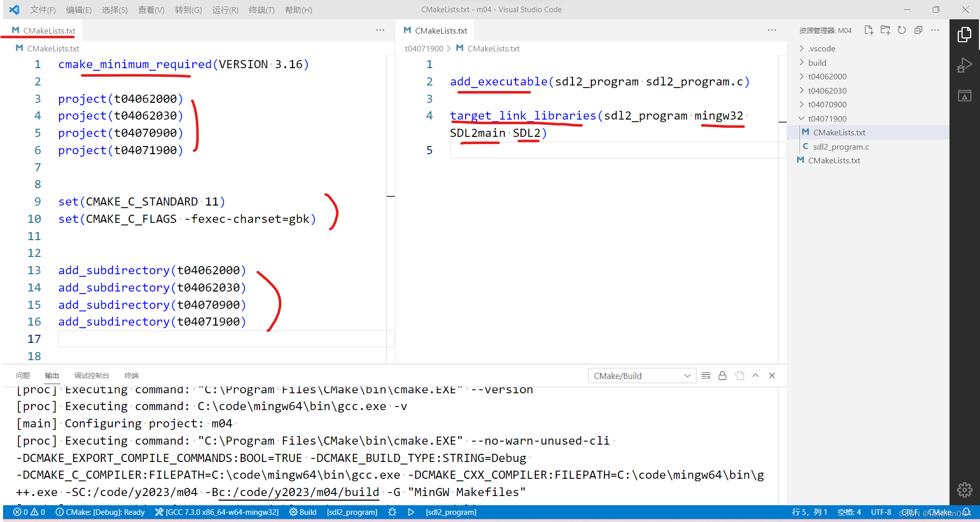Toggle maximize panel size chevron
The image size is (980, 522).
756,375
